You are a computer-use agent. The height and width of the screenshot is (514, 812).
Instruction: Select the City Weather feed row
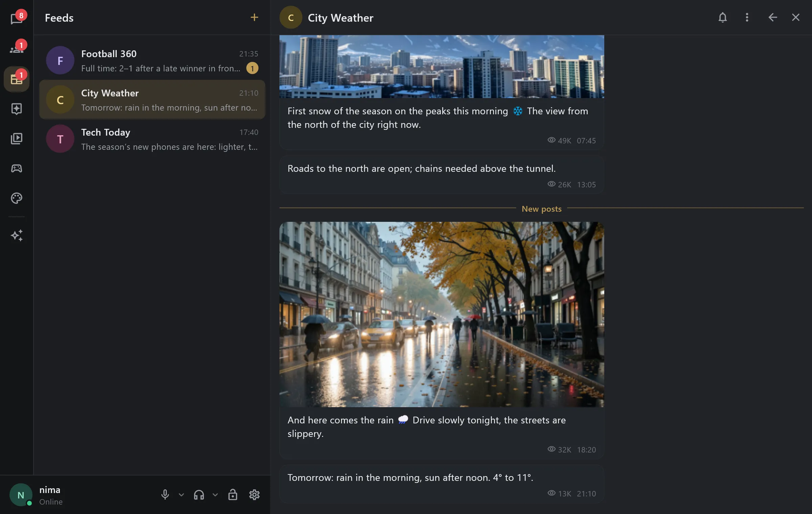pyautogui.click(x=152, y=100)
